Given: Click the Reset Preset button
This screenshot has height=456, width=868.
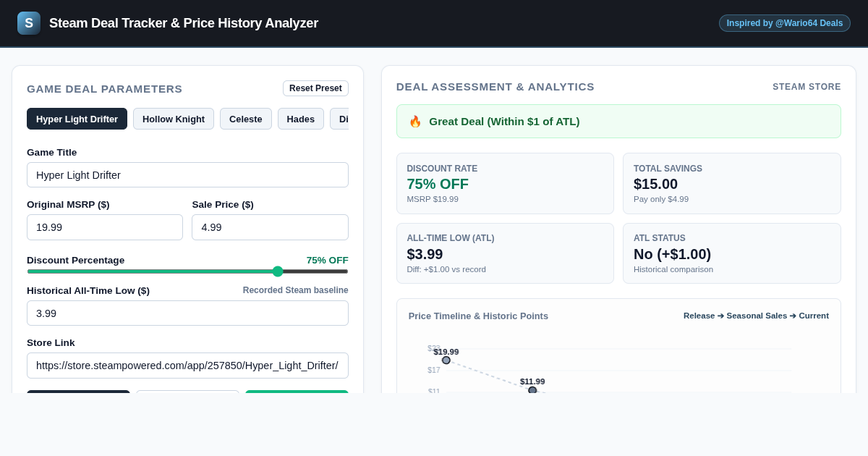Looking at the screenshot, I should point(315,88).
